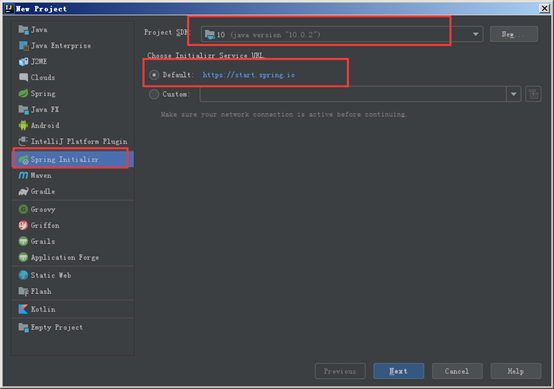
Task: Click the Spring leaf icon
Action: (x=23, y=94)
